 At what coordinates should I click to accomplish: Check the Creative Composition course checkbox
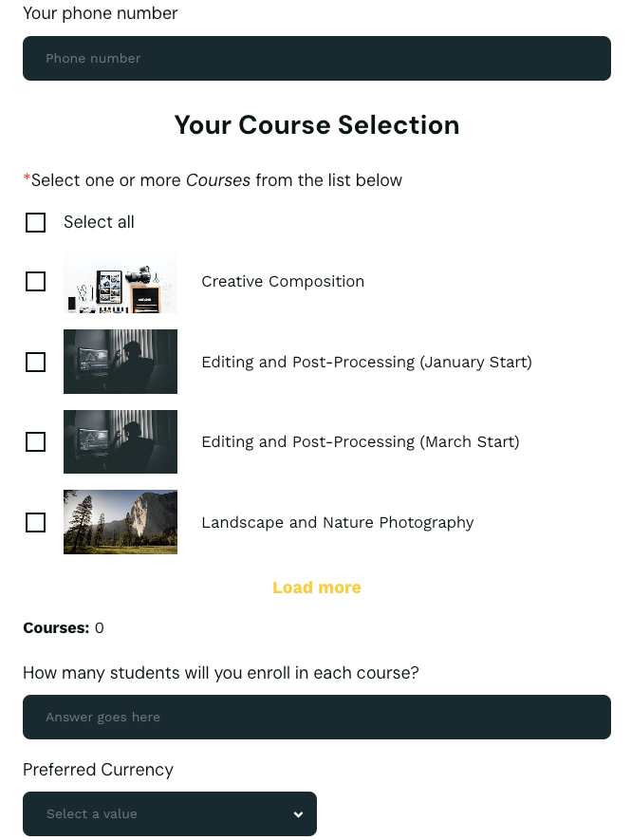pyautogui.click(x=35, y=281)
